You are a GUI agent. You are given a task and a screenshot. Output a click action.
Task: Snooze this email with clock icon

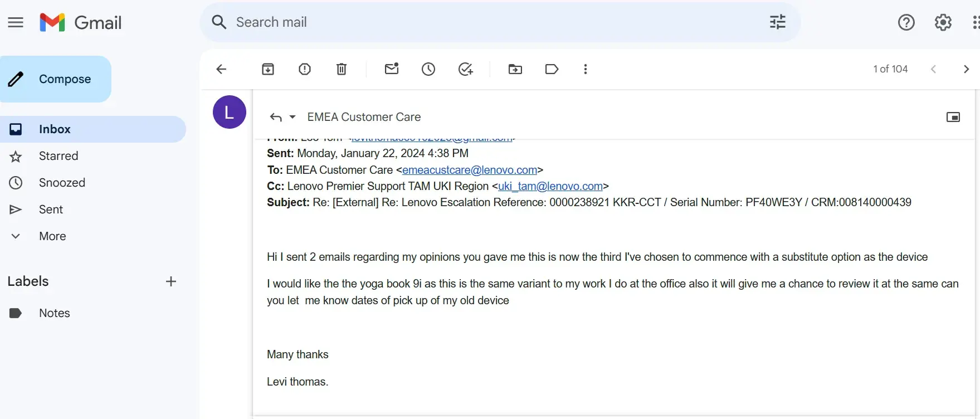click(428, 69)
